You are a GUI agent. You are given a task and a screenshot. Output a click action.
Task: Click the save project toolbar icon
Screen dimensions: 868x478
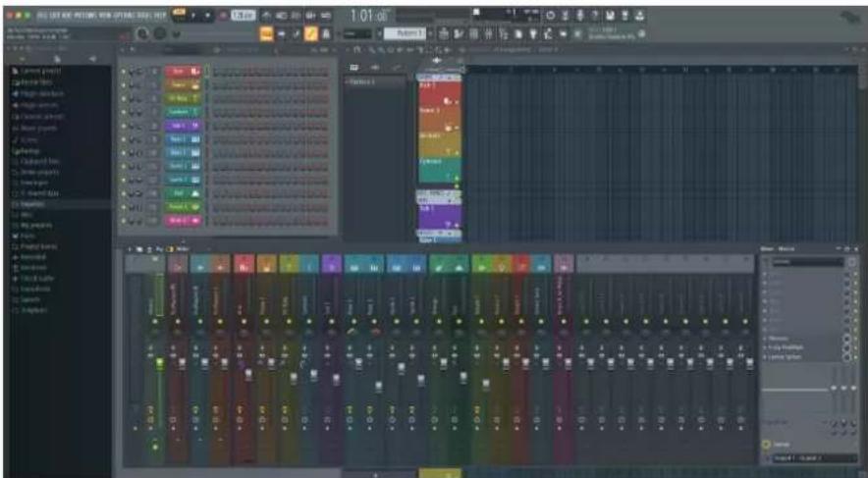point(610,16)
